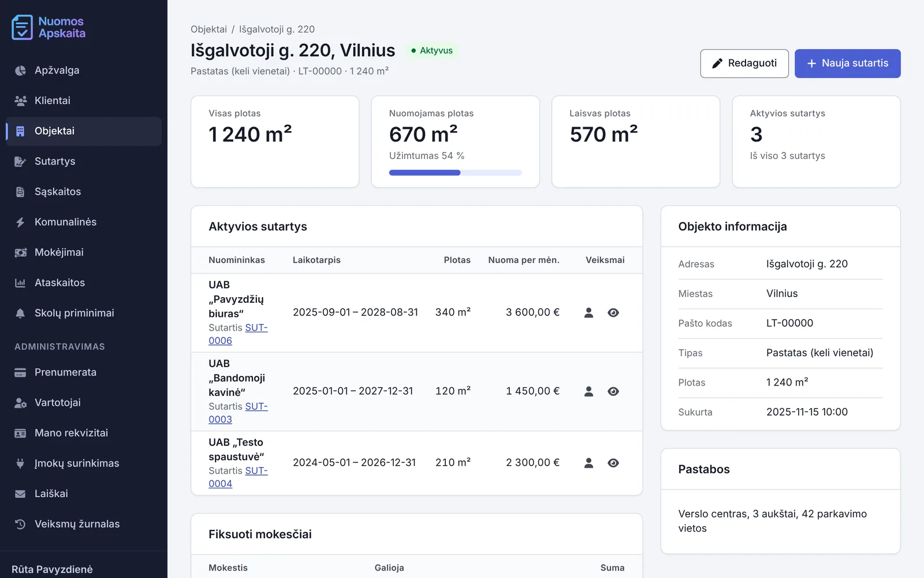Follow the SUT-0004 contract link
The height and width of the screenshot is (578, 924).
pos(238,477)
